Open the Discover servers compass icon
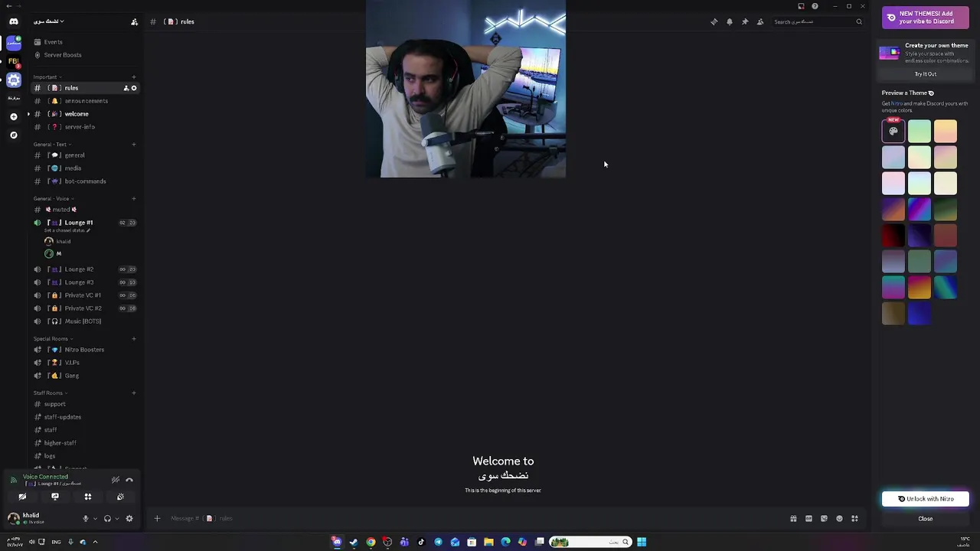Screen dimensions: 980x551 point(14,135)
